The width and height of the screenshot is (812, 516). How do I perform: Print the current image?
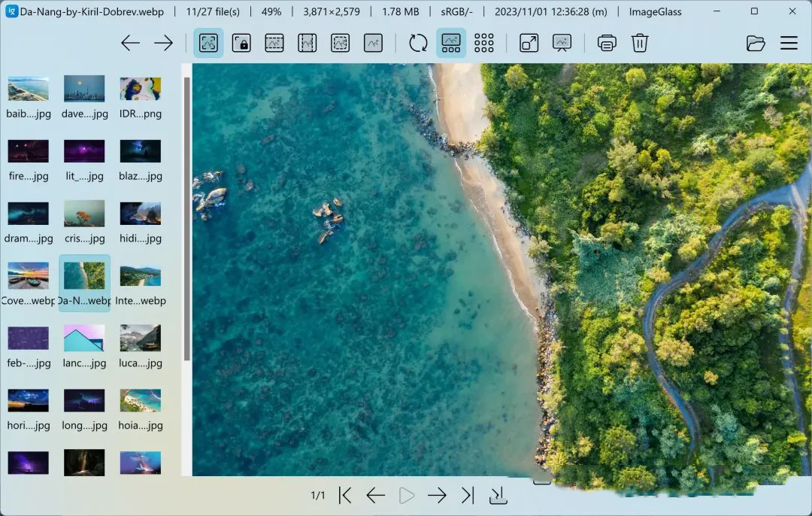click(607, 43)
